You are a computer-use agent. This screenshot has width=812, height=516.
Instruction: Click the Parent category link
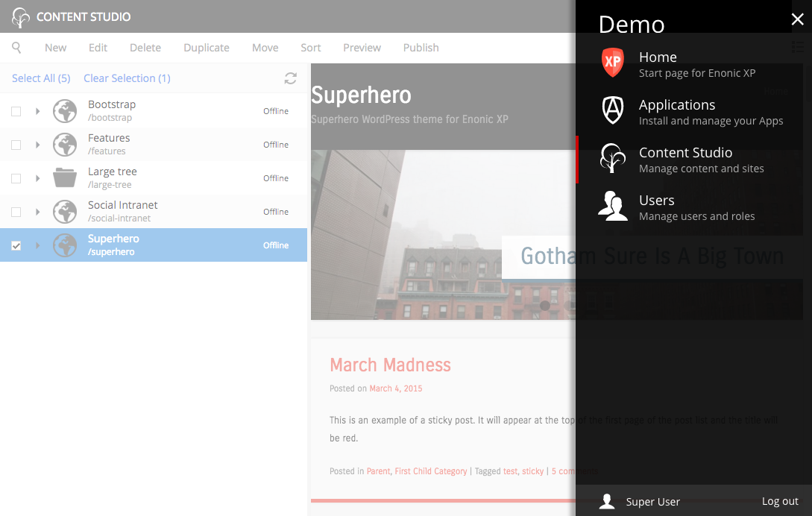[379, 471]
